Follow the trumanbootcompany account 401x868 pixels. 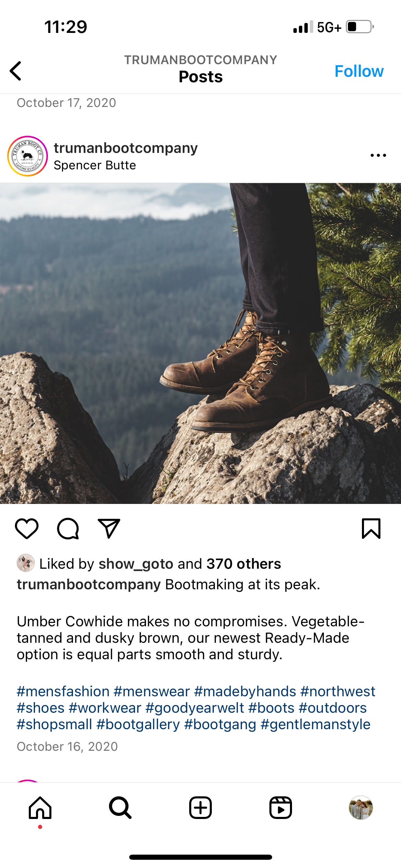tap(359, 71)
